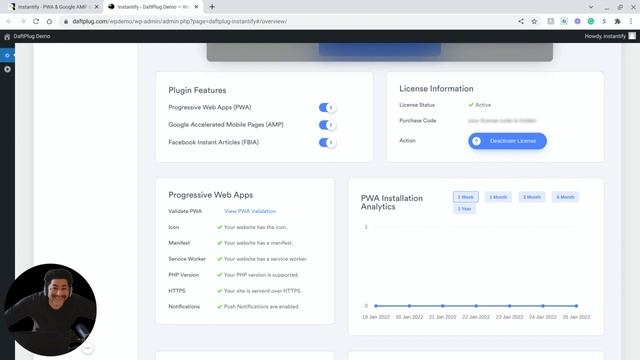This screenshot has width=640, height=360.
Task: Click the PWA Installation Analytics heading
Action: pyautogui.click(x=391, y=202)
